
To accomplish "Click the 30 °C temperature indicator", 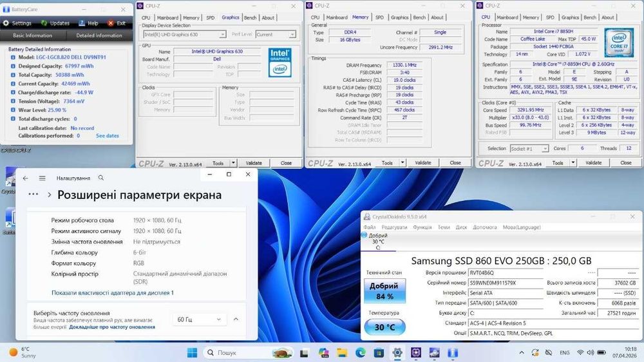I will [x=384, y=327].
